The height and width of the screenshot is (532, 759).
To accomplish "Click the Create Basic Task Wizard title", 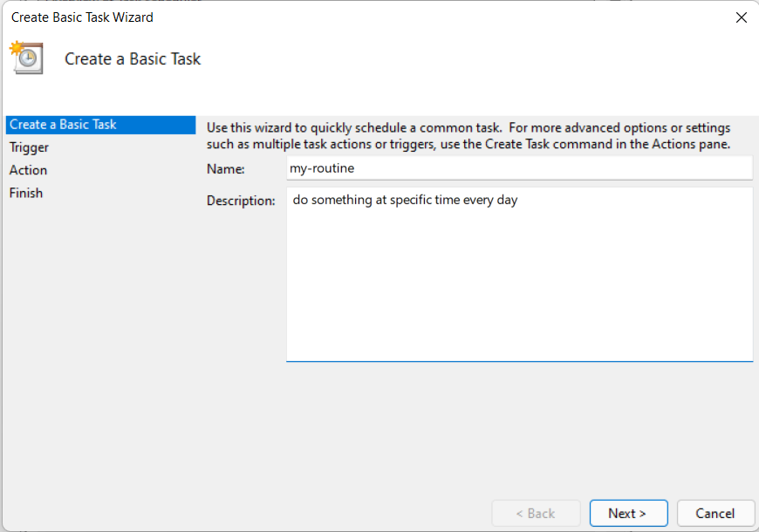I will tap(81, 17).
